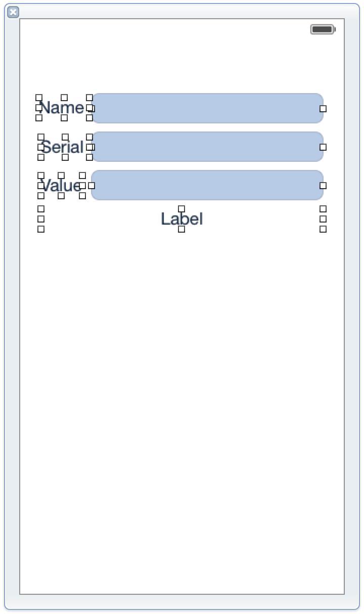This screenshot has height=614, width=364.
Task: Click the bottom-center handle below the "Label" text
Action: point(181,229)
